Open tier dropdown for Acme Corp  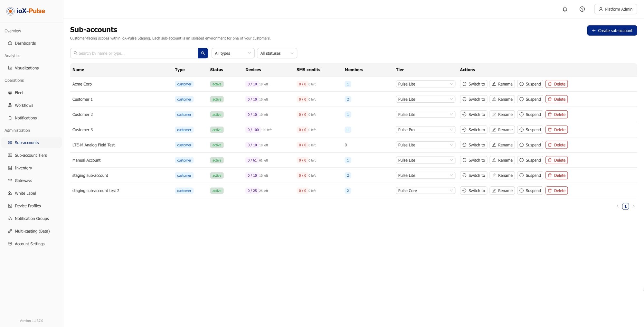[425, 84]
